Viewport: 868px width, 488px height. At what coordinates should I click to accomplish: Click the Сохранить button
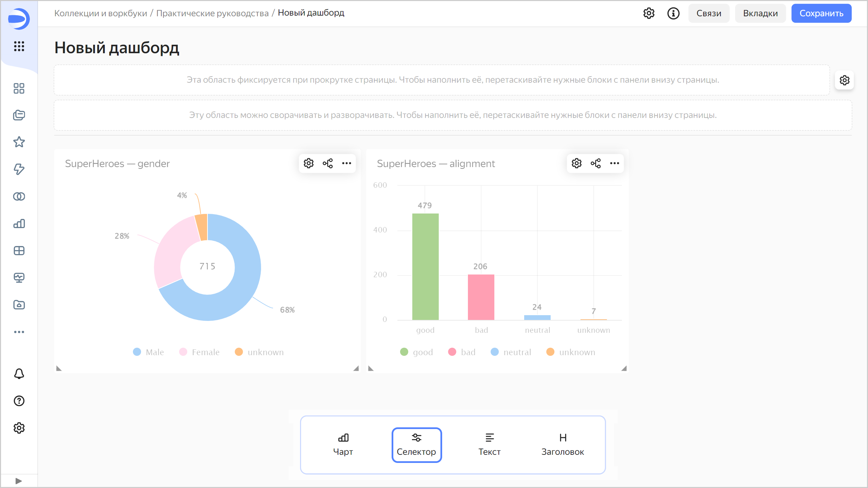tap(821, 14)
